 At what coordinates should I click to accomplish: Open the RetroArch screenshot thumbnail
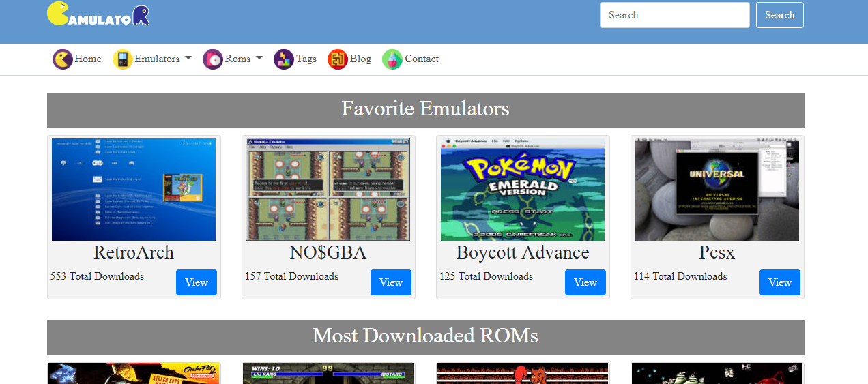click(134, 190)
